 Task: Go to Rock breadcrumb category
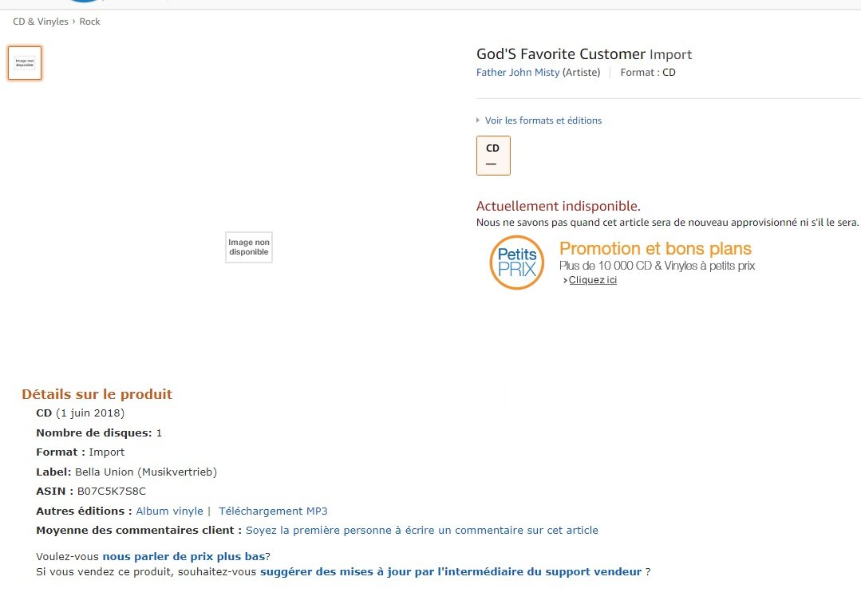[x=89, y=22]
